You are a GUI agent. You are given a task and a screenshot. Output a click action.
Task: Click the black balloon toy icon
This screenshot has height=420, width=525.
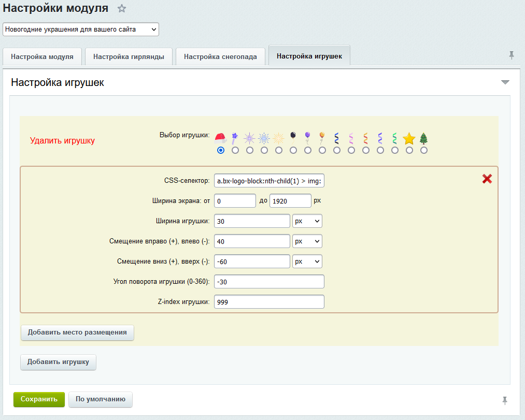point(293,137)
